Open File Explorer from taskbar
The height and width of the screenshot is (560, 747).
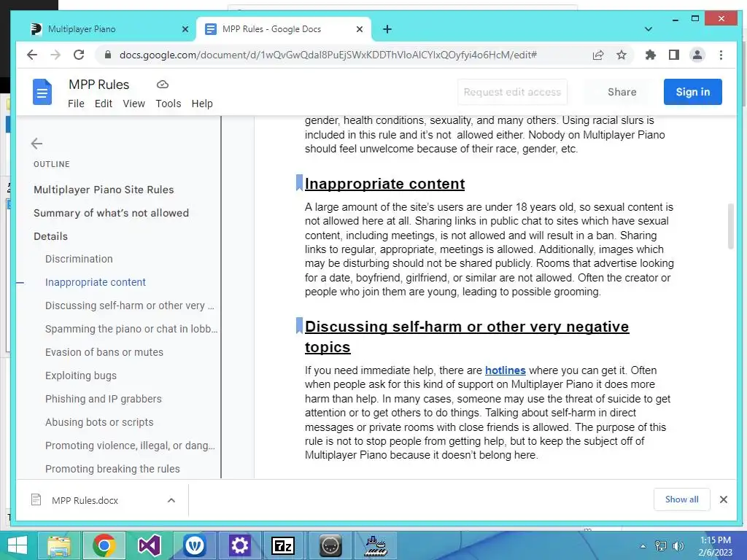pos(58,545)
